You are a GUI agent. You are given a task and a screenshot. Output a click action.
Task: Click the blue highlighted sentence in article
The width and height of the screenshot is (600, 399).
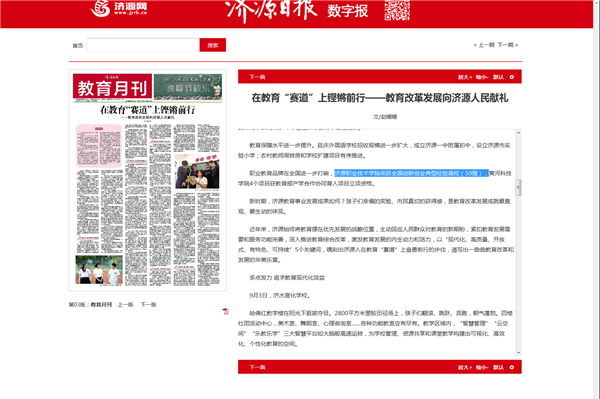point(411,173)
